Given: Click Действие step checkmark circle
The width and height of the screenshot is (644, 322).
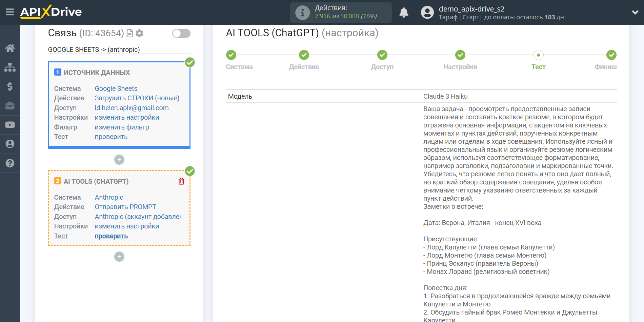Looking at the screenshot, I should click(x=304, y=55).
